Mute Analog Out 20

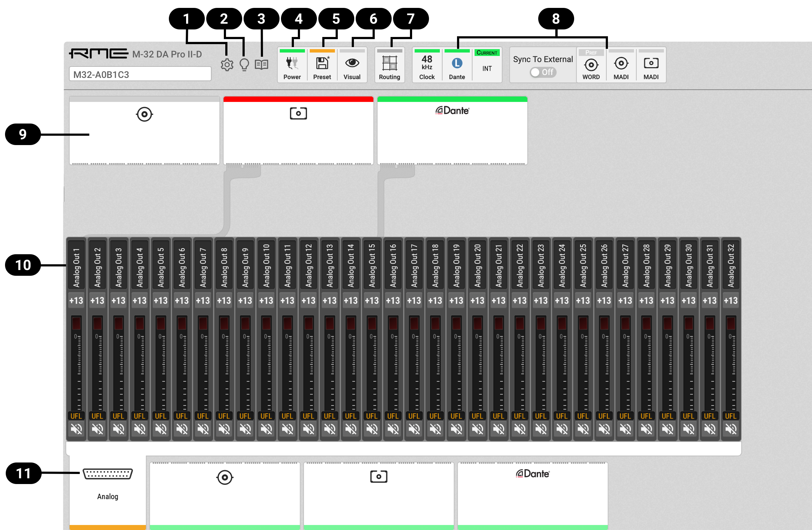(x=477, y=429)
